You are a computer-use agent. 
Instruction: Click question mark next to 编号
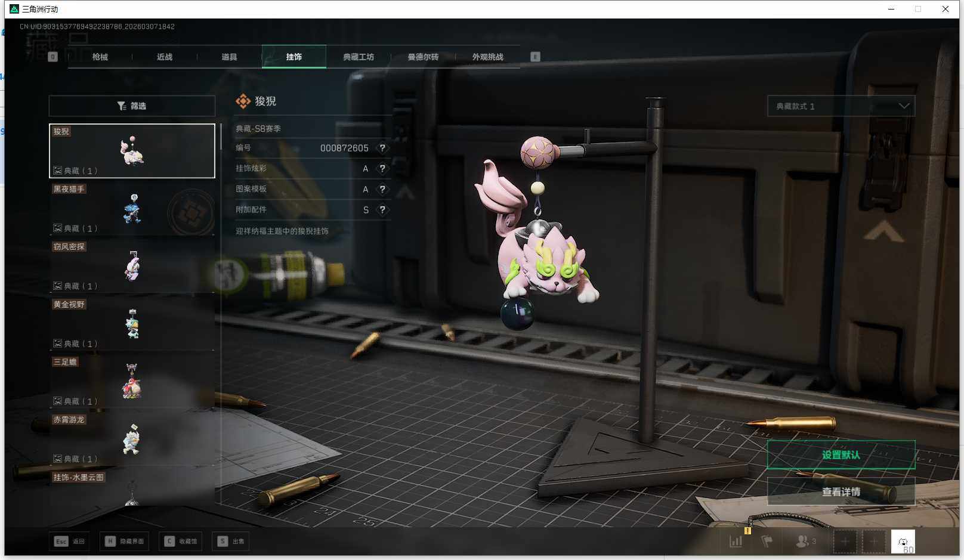click(382, 148)
